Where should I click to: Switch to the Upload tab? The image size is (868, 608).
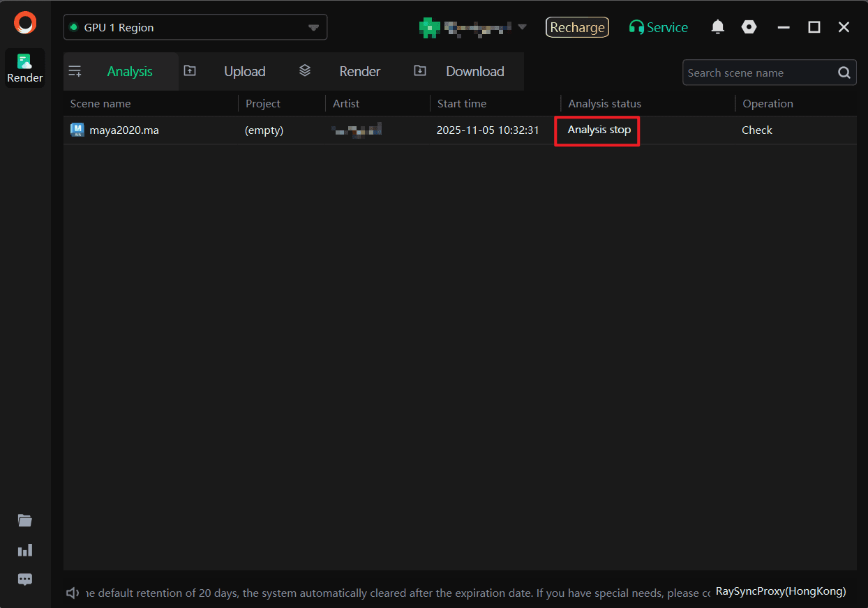[x=244, y=71]
